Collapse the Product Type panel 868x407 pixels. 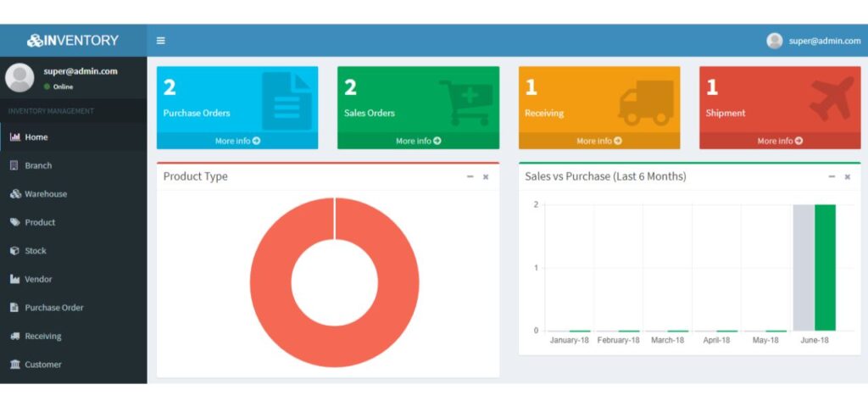[470, 176]
